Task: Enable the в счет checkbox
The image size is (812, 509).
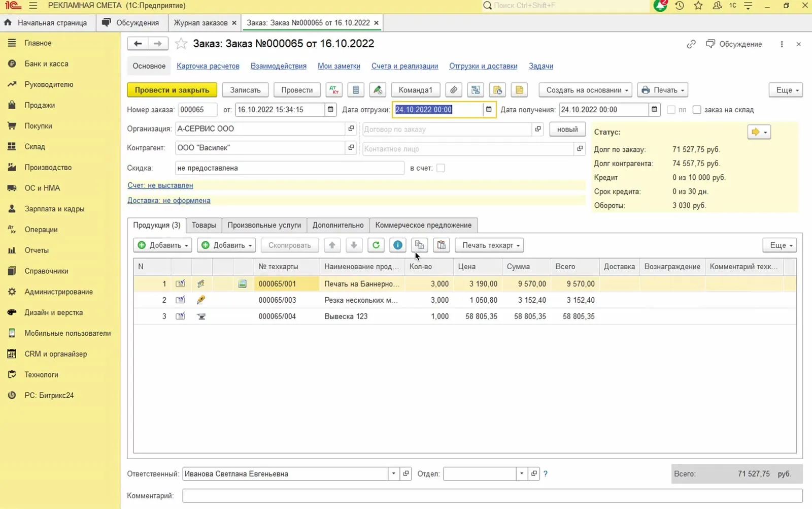Action: click(441, 168)
